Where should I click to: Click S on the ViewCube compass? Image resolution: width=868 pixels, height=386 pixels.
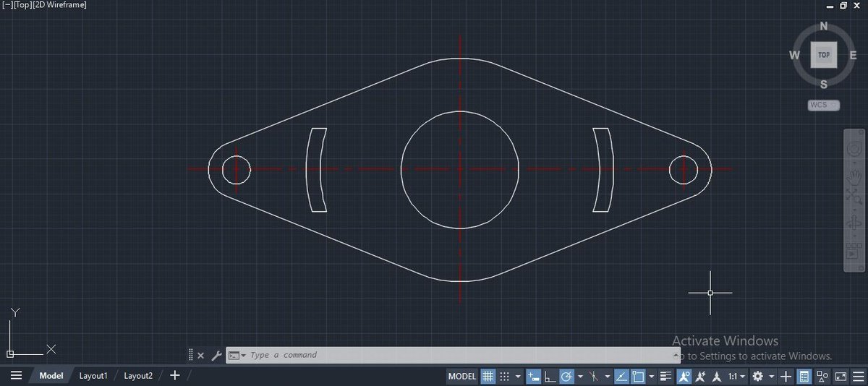pos(824,84)
